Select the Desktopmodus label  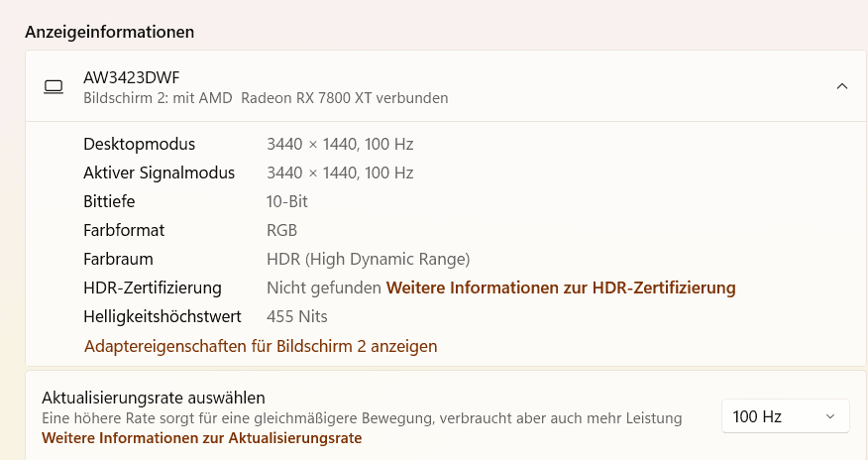pos(140,144)
